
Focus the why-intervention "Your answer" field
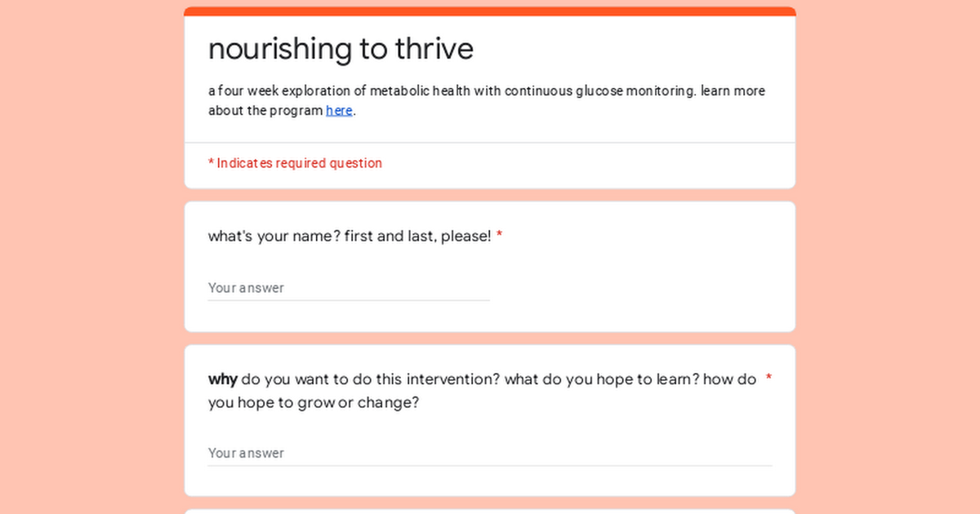coord(490,453)
